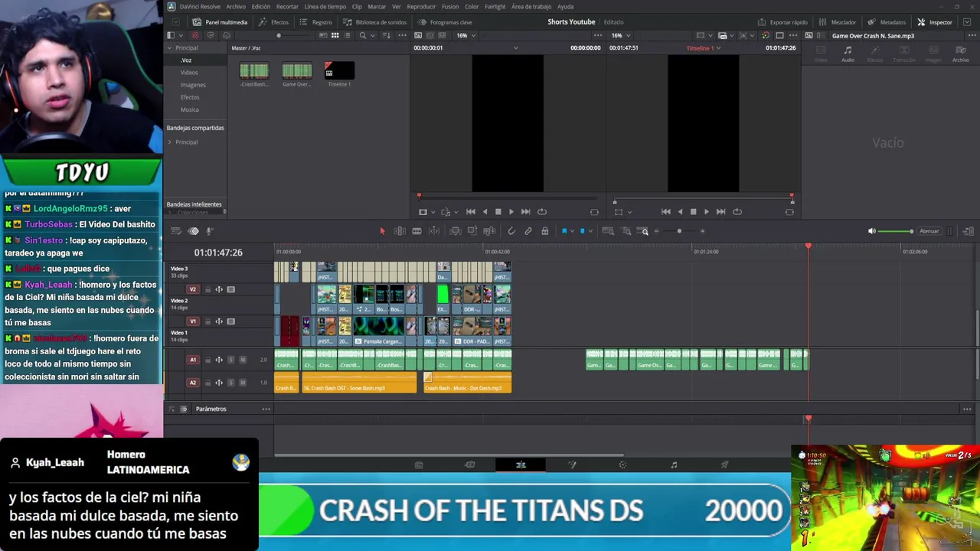Image resolution: width=980 pixels, height=551 pixels.
Task: Open the Media page icon
Action: (419, 465)
